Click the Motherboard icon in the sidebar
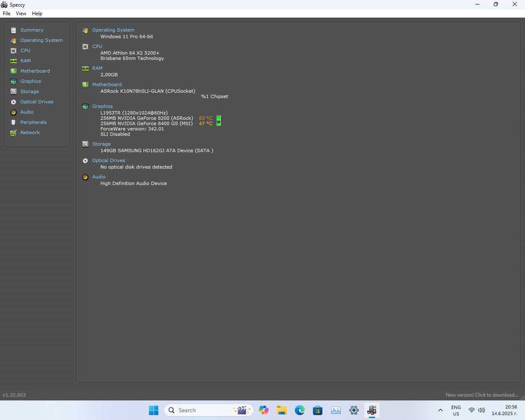This screenshot has width=525, height=420. tap(13, 71)
